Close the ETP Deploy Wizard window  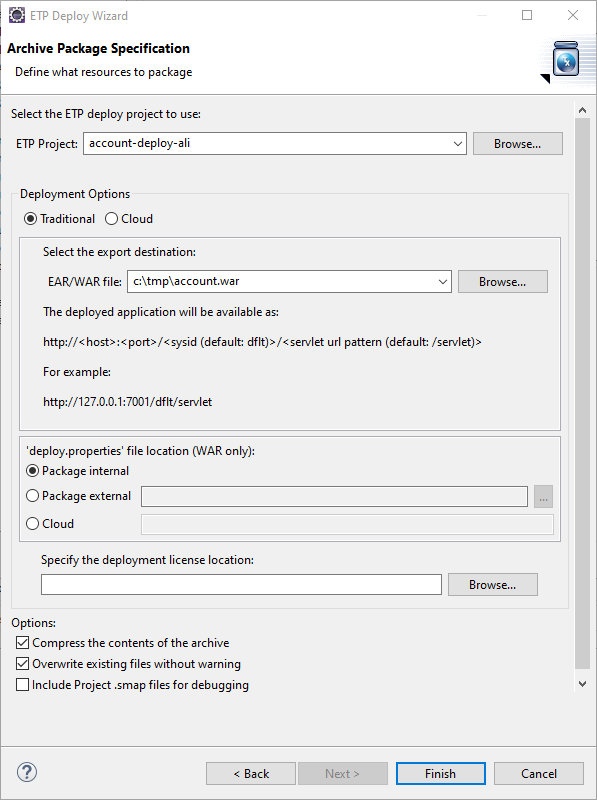click(573, 15)
